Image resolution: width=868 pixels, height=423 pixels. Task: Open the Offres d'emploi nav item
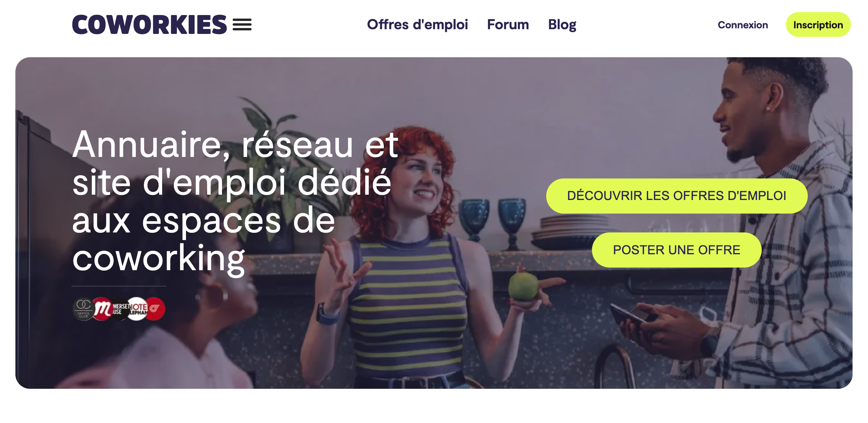[417, 24]
